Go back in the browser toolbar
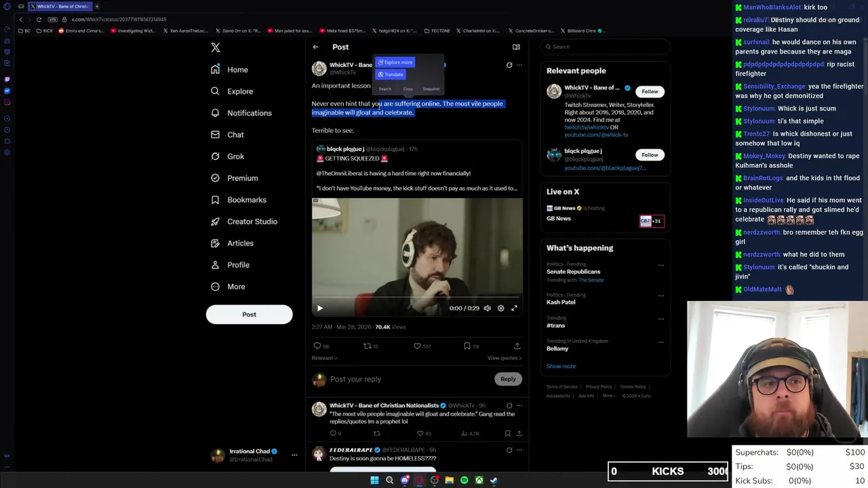This screenshot has width=868, height=488. (x=20, y=19)
